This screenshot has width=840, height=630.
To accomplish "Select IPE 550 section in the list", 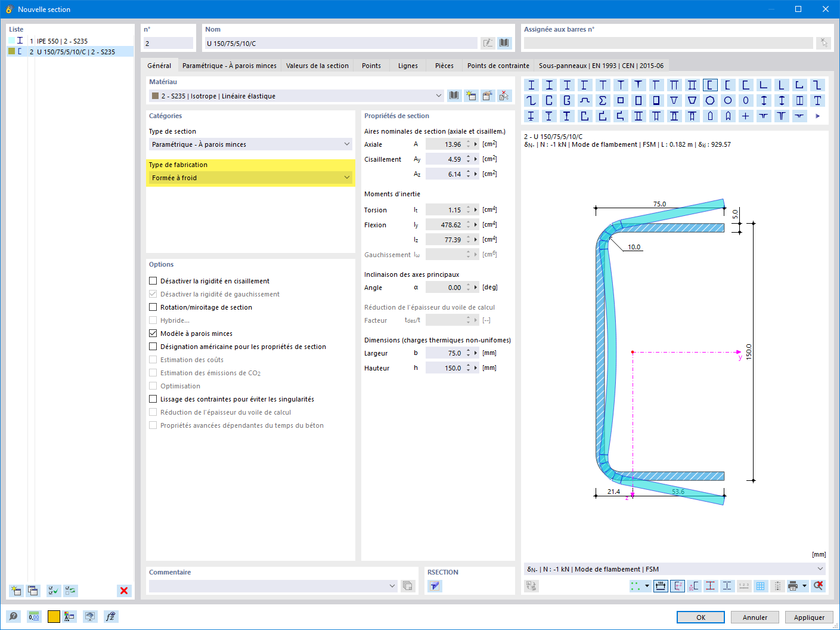I will point(70,41).
